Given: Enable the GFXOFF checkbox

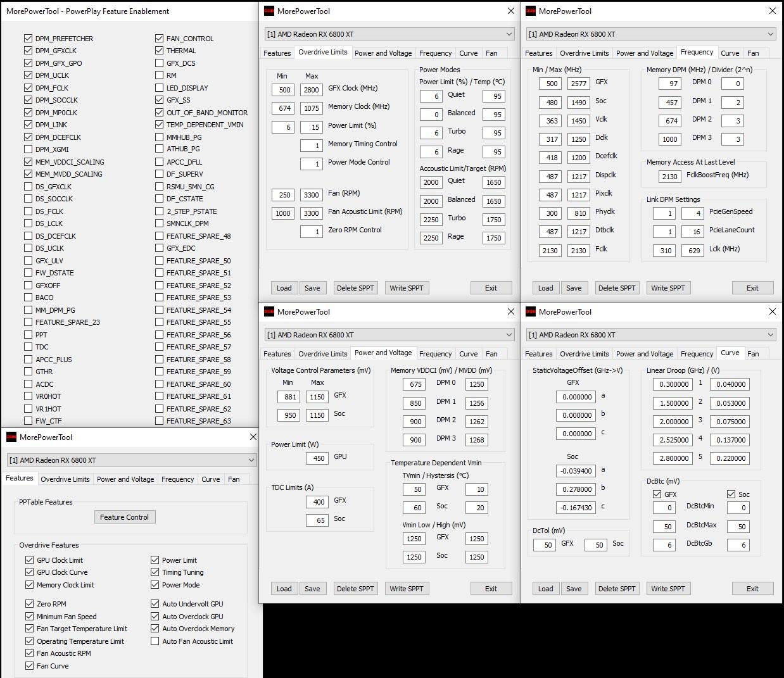Looking at the screenshot, I should pyautogui.click(x=28, y=285).
